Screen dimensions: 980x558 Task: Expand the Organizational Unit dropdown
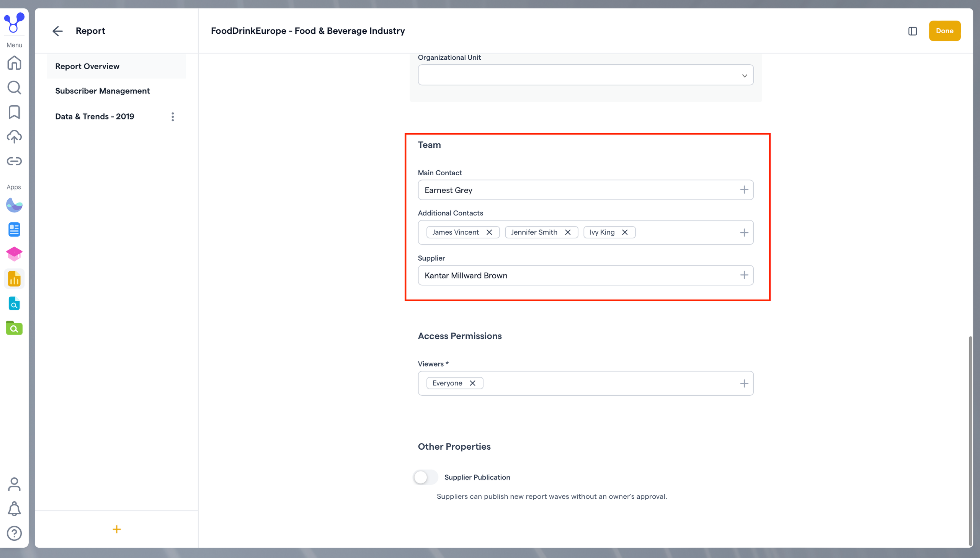tap(586, 75)
